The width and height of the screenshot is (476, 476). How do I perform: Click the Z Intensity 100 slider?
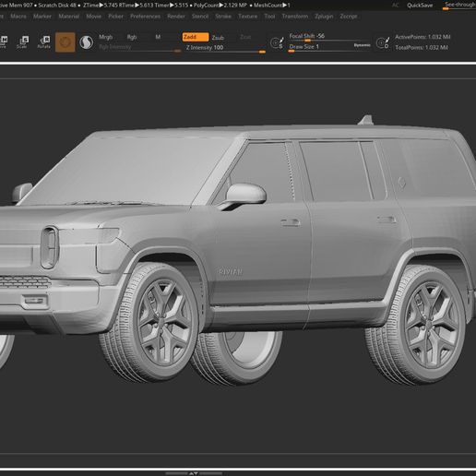225,49
